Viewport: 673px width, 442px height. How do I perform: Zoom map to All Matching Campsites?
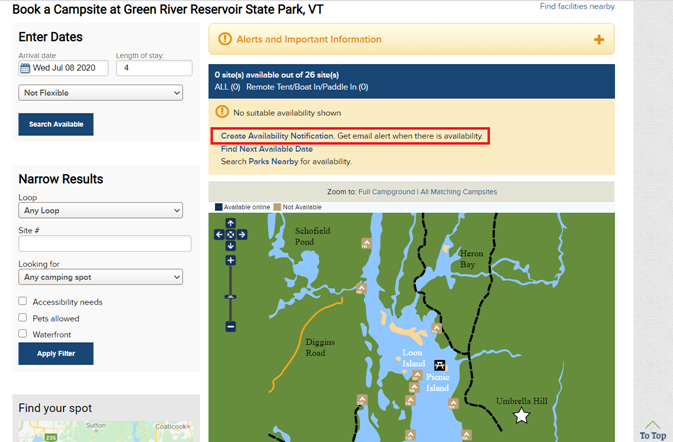coord(459,192)
